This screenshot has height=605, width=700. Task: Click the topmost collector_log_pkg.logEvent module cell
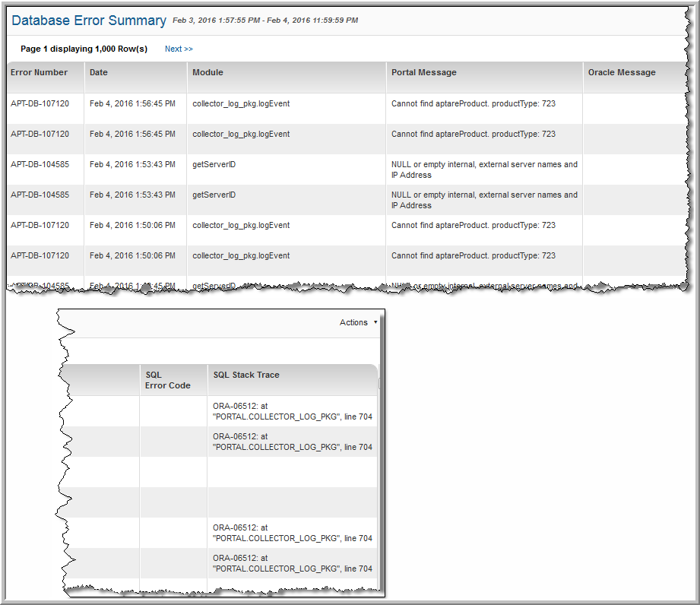240,103
